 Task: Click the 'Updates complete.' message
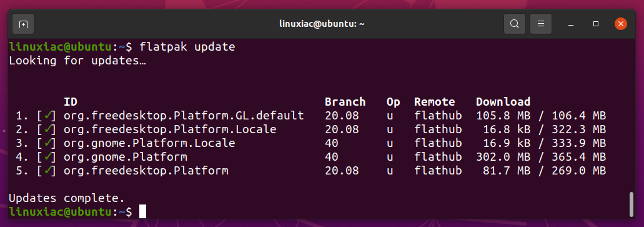[x=67, y=198]
